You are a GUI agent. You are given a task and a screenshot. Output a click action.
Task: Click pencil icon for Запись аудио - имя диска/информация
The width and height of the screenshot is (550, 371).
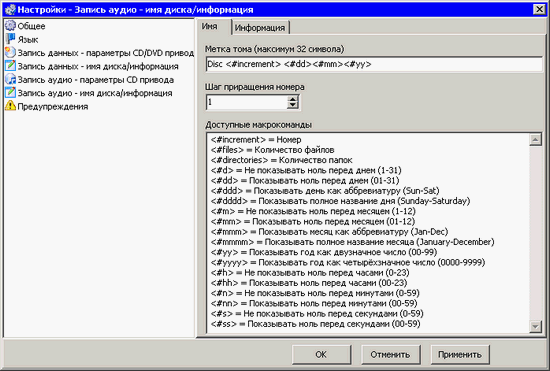10,93
